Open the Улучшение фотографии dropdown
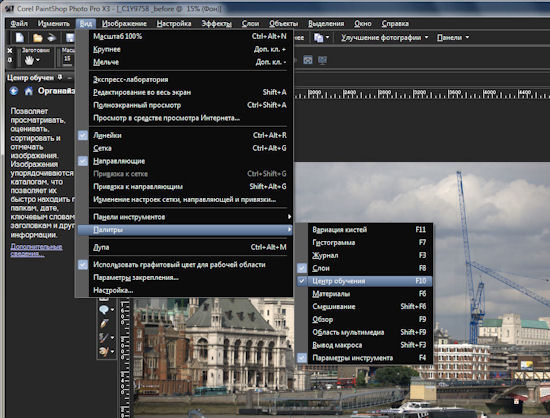 pos(384,38)
